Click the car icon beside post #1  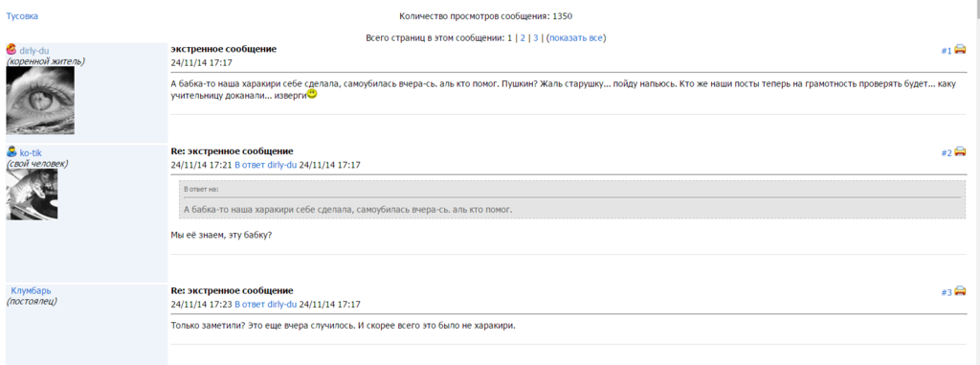pos(960,50)
